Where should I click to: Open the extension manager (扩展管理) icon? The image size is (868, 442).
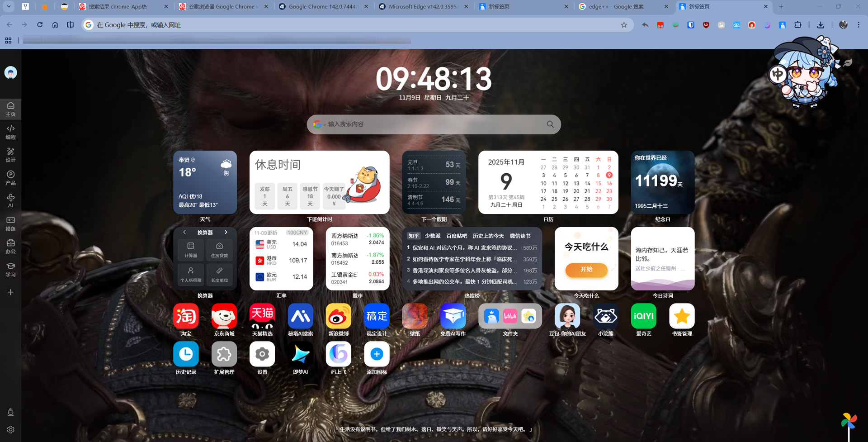click(224, 354)
